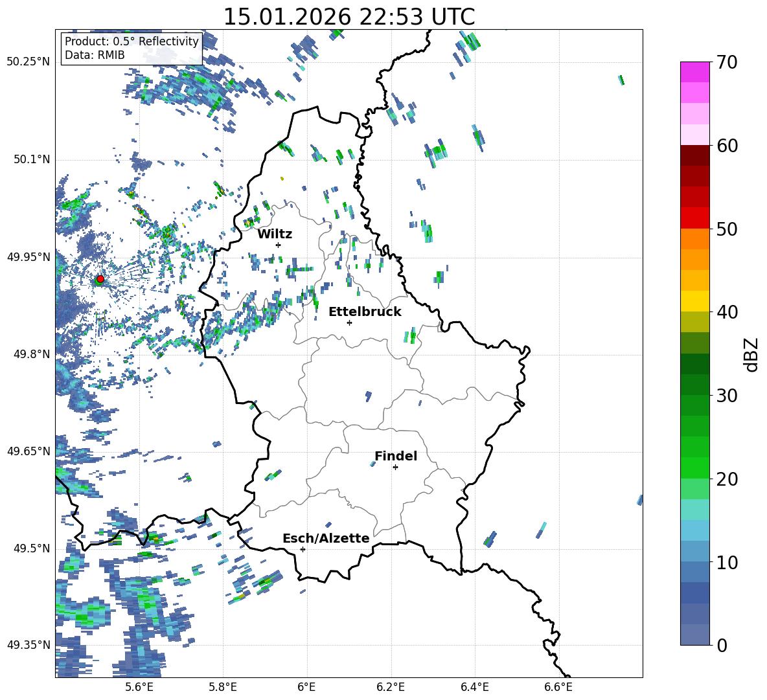The height and width of the screenshot is (700, 767).
Task: Click the 49.65°N latitude label
Action: coord(29,451)
